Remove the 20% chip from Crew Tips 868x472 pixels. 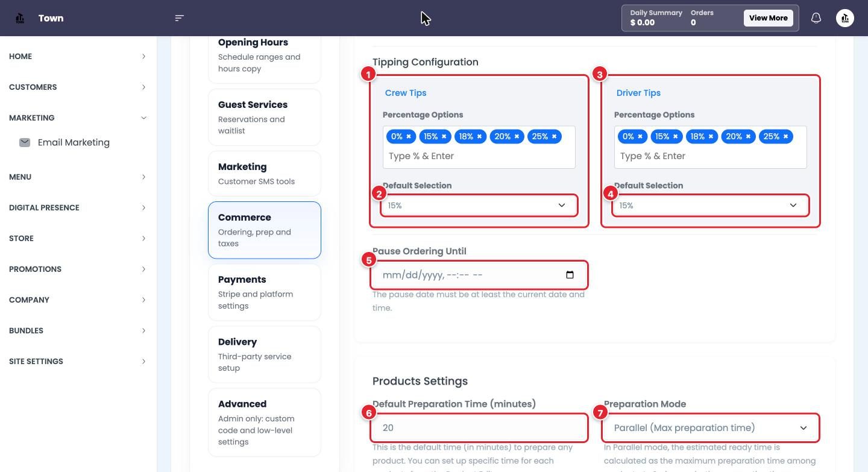point(517,136)
